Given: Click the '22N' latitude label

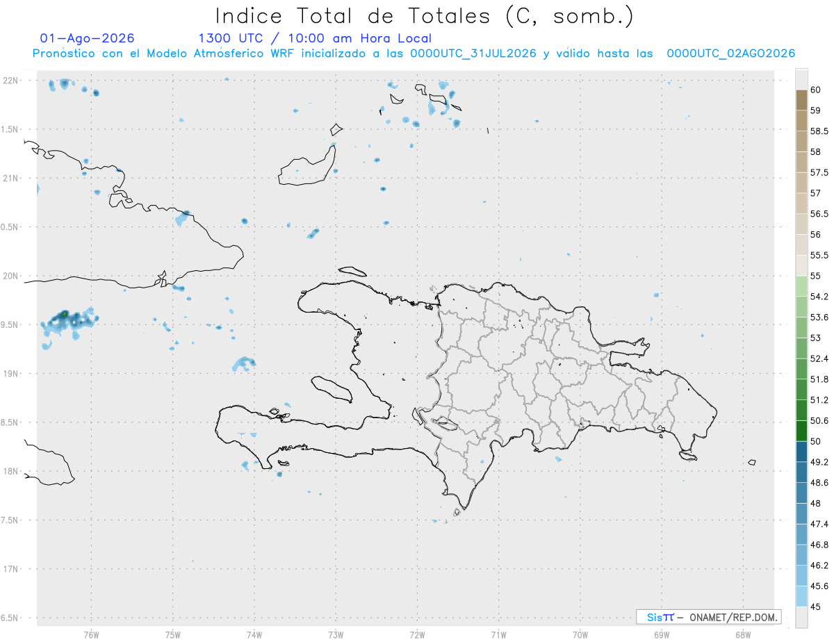Looking at the screenshot, I should [11, 81].
